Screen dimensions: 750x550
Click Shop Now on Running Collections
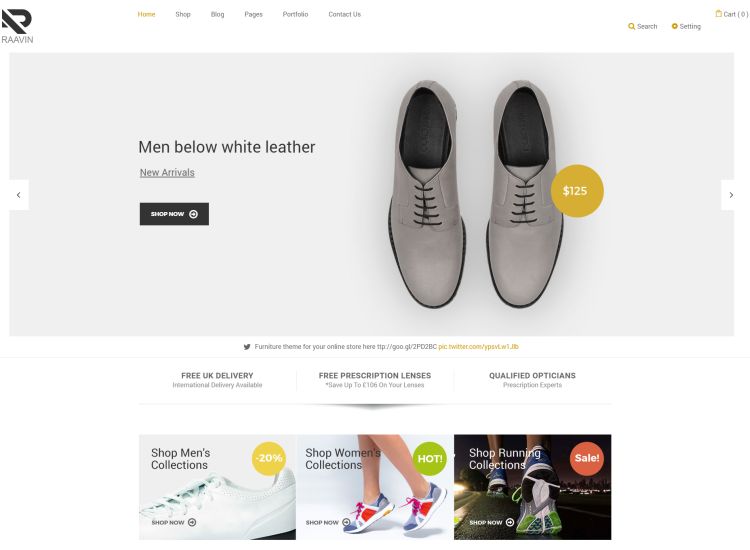[x=491, y=522]
